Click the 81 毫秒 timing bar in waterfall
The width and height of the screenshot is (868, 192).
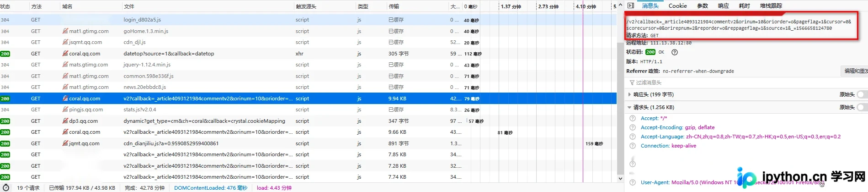pyautogui.click(x=505, y=132)
